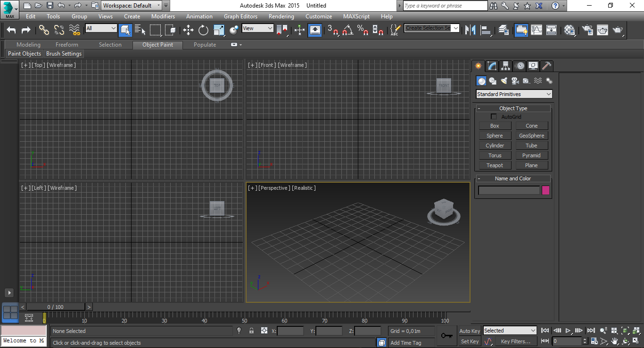The height and width of the screenshot is (348, 644).
Task: Open the Standard Primitives dropdown
Action: (x=514, y=94)
